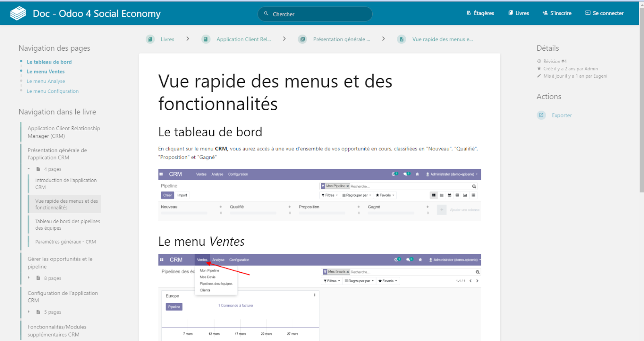
Task: Focus the Chercher search field
Action: pyautogui.click(x=315, y=14)
